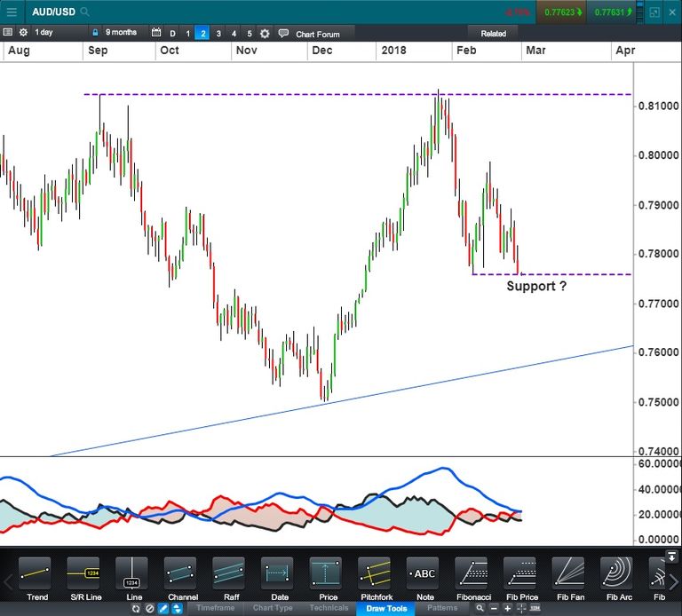Click the refresh chart icon in bottom bar
The width and height of the screenshot is (682, 616).
point(136,609)
